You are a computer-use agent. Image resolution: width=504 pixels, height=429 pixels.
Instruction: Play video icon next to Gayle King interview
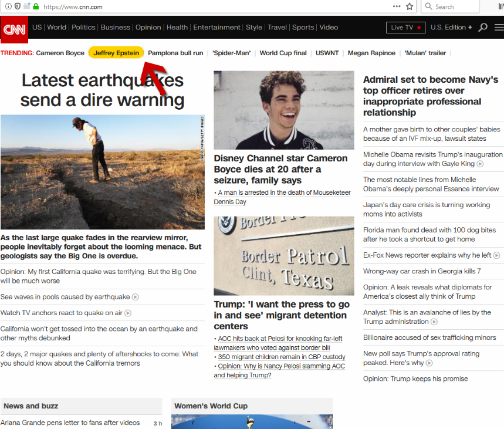(x=480, y=164)
